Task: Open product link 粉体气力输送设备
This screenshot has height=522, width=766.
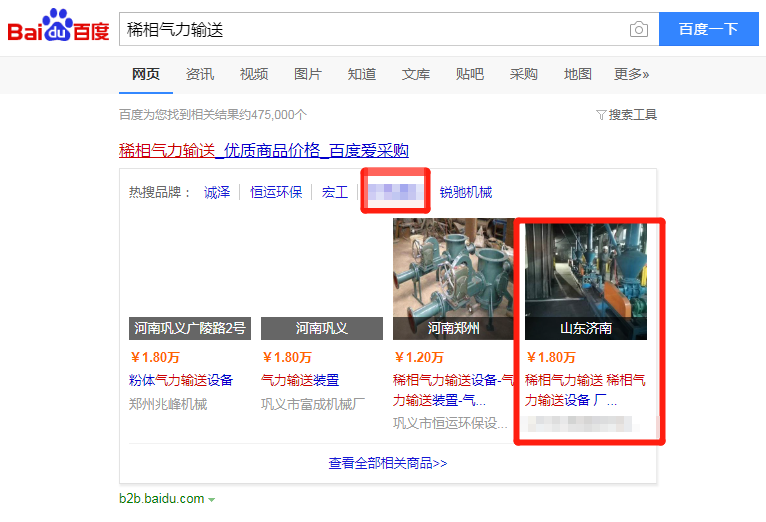Action: point(181,380)
